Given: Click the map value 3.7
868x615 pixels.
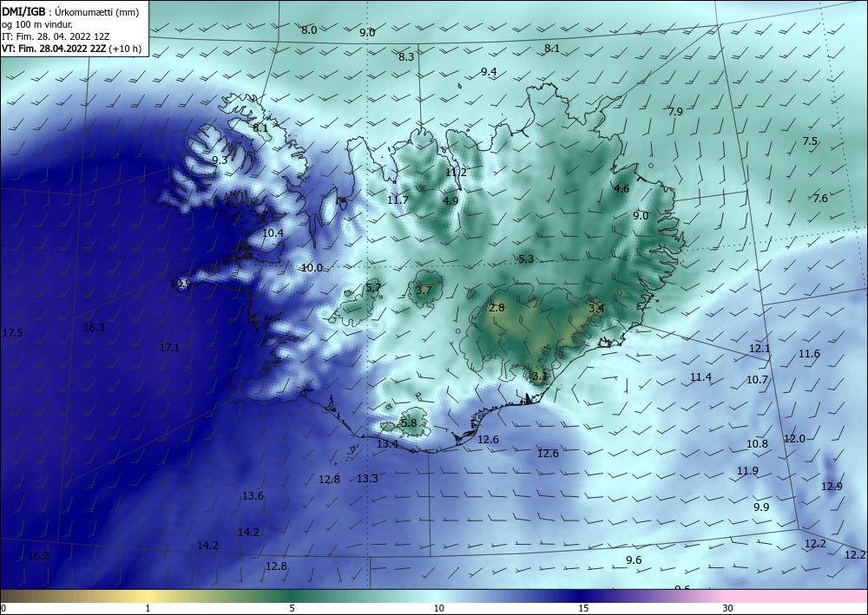Looking at the screenshot, I should (424, 290).
